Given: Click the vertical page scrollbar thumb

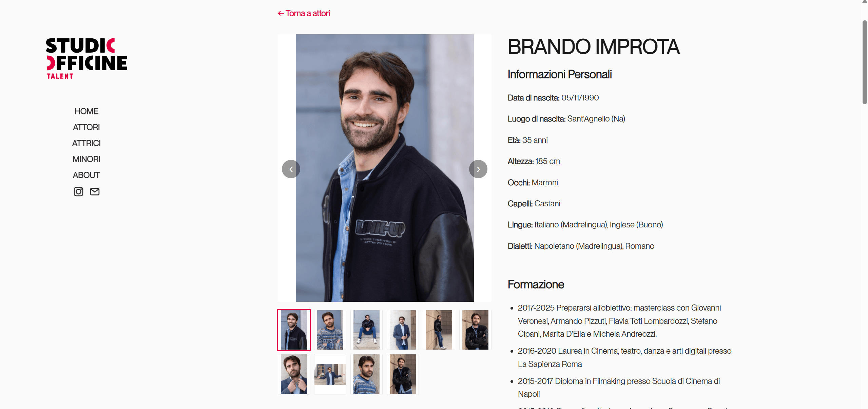Looking at the screenshot, I should (x=865, y=62).
